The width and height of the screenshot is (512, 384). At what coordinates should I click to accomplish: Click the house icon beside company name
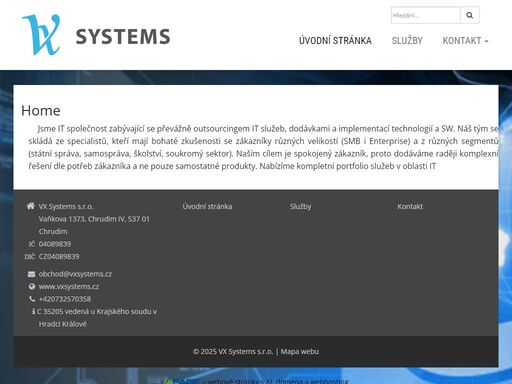point(31,206)
